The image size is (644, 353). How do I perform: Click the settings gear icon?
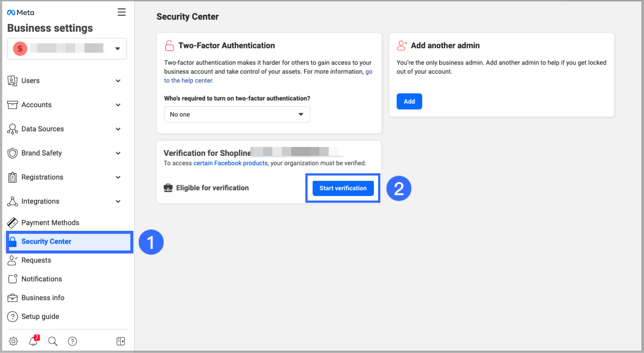pos(13,341)
